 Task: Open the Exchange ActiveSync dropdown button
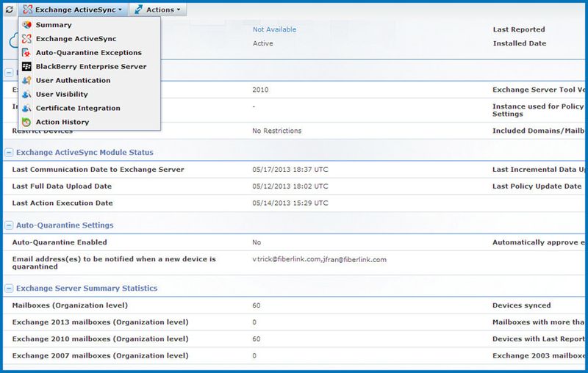(x=73, y=10)
